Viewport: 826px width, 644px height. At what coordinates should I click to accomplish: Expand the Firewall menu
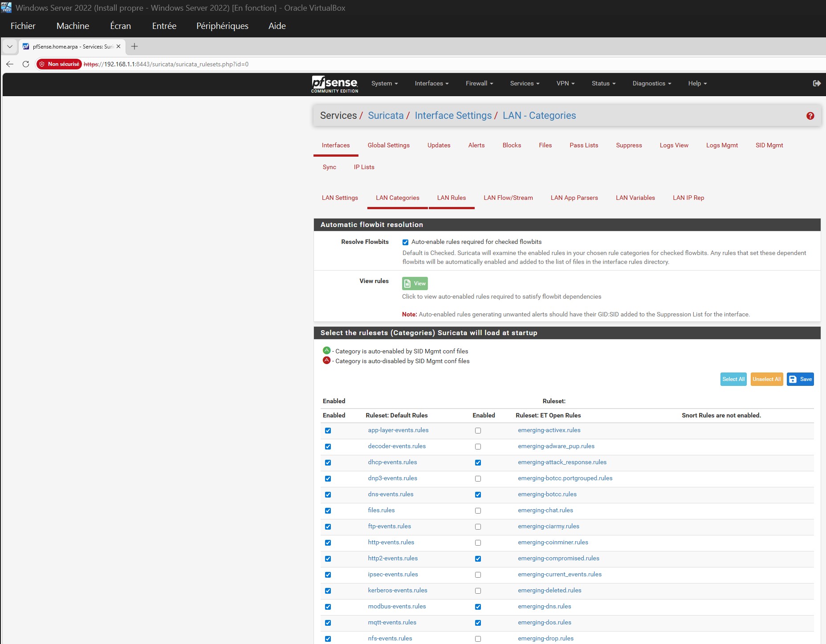[479, 83]
